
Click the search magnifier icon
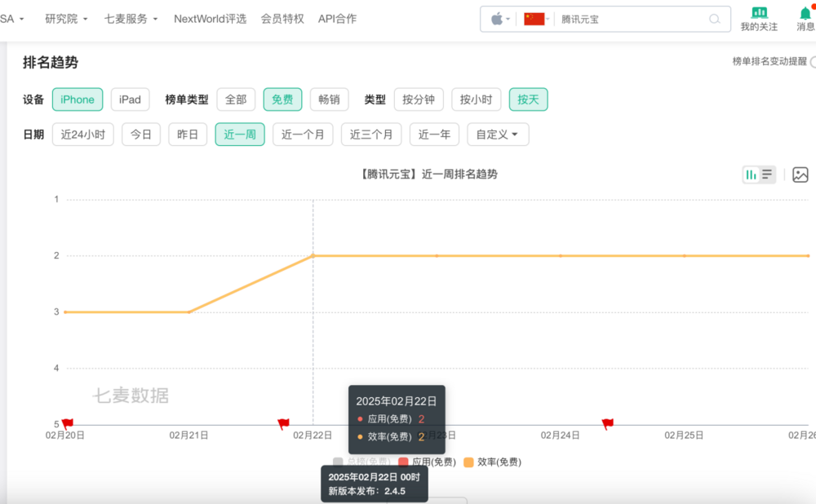pyautogui.click(x=714, y=19)
